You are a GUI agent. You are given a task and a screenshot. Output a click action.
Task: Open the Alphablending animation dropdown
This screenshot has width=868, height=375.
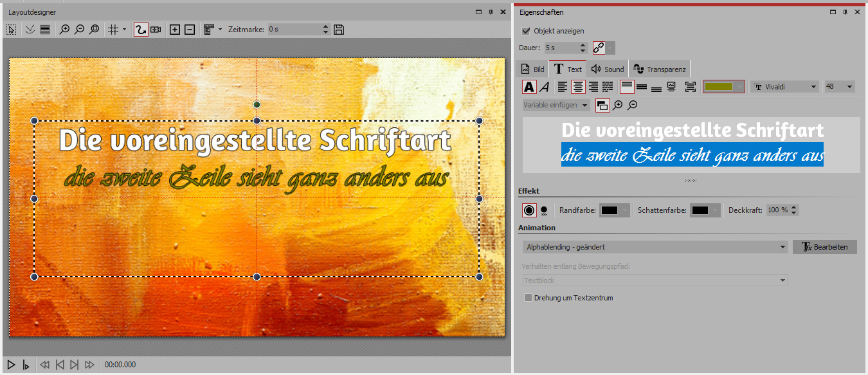[655, 247]
